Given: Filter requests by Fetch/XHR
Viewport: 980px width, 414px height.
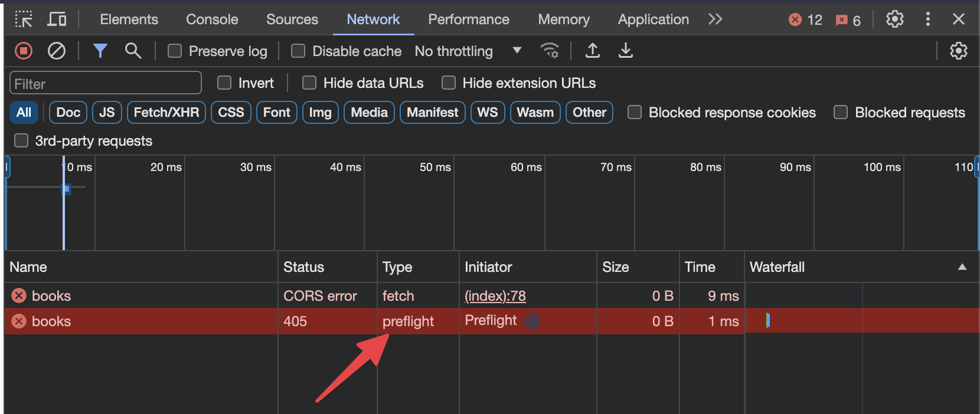Looking at the screenshot, I should click(166, 113).
